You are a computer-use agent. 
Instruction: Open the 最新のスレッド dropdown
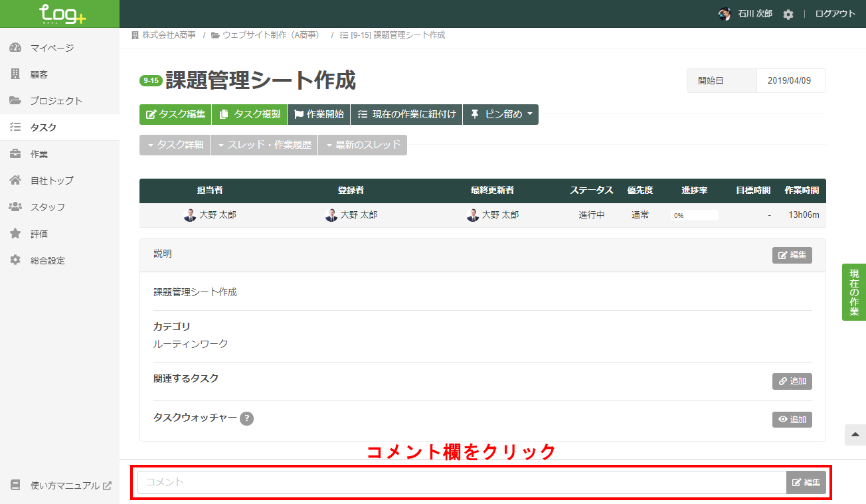pos(362,144)
